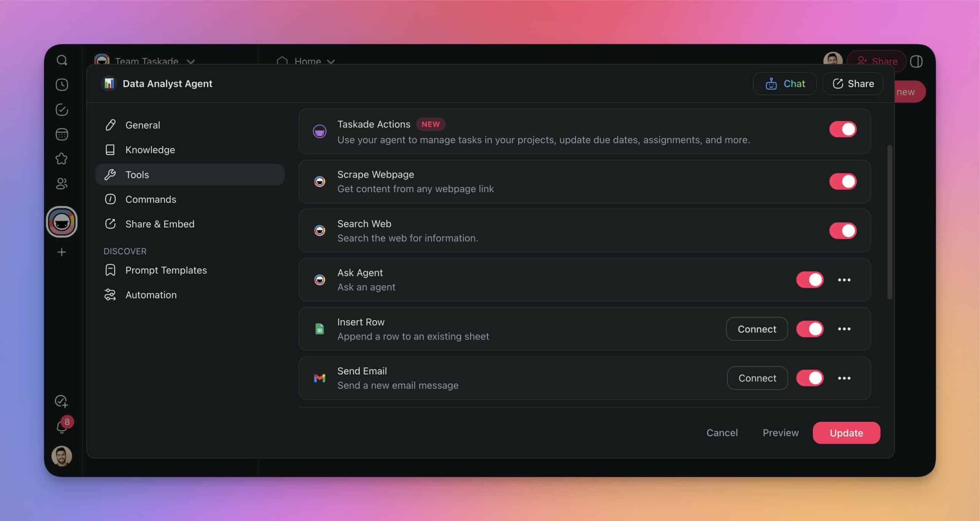The width and height of the screenshot is (980, 521).
Task: Click Cancel to discard agent changes
Action: [722, 433]
